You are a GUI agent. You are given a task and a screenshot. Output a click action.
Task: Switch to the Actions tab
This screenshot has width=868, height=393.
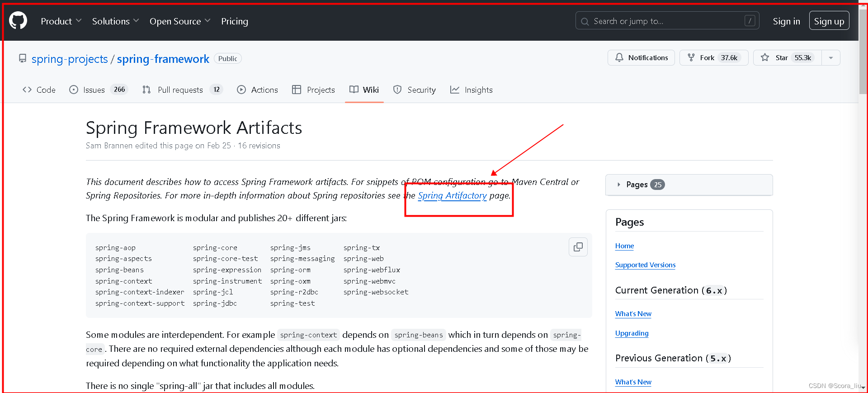pyautogui.click(x=258, y=90)
